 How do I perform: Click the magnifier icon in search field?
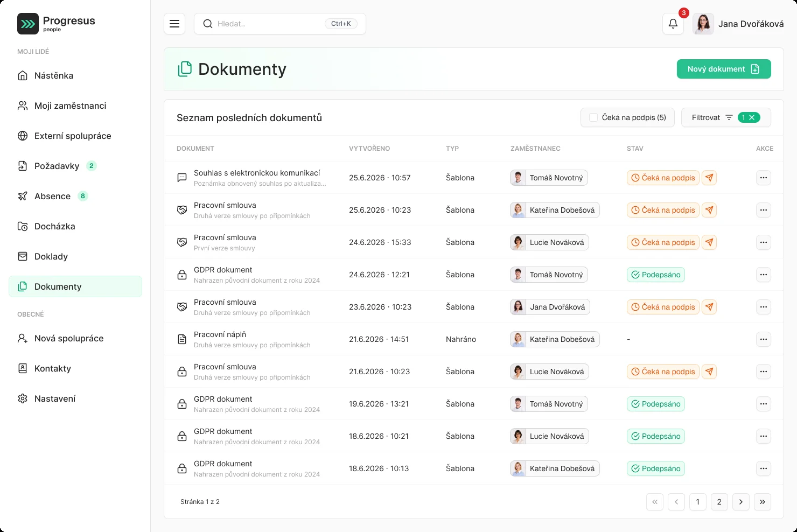coord(207,24)
